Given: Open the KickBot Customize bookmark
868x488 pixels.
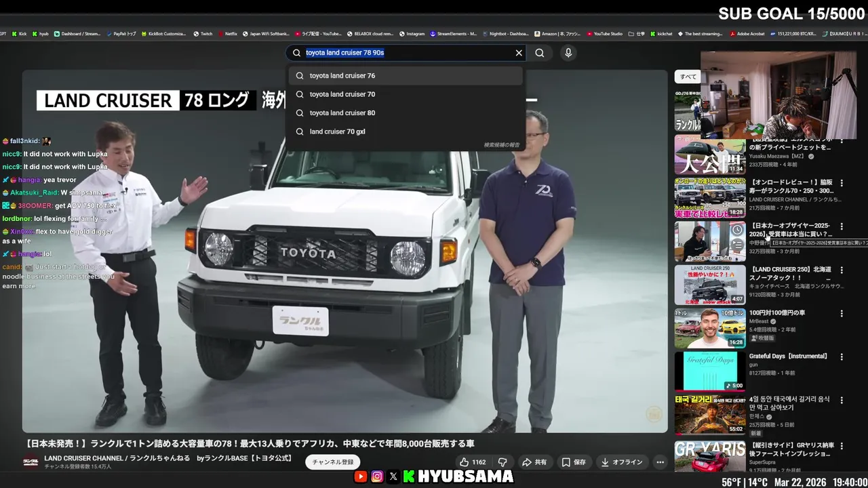Looking at the screenshot, I should point(163,33).
